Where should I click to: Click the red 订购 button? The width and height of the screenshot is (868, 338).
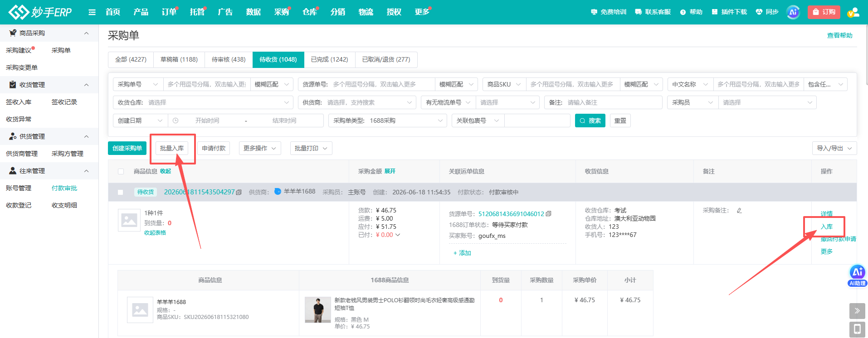[824, 12]
